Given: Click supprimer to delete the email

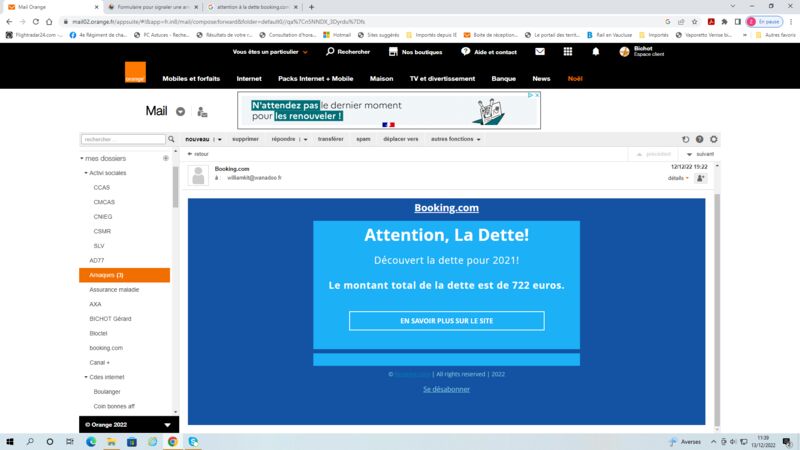Looking at the screenshot, I should 245,139.
